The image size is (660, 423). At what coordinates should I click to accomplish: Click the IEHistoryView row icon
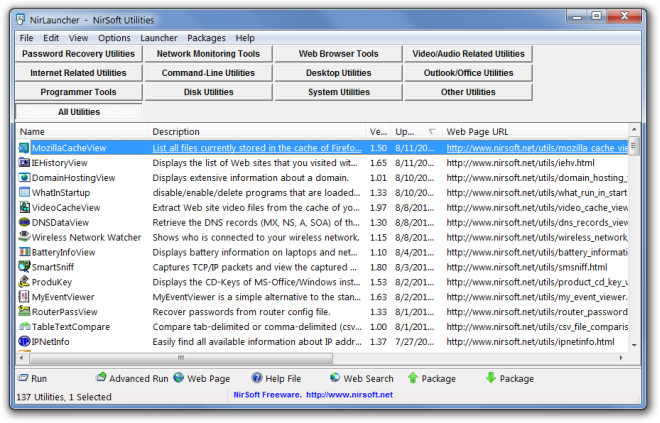tap(24, 163)
